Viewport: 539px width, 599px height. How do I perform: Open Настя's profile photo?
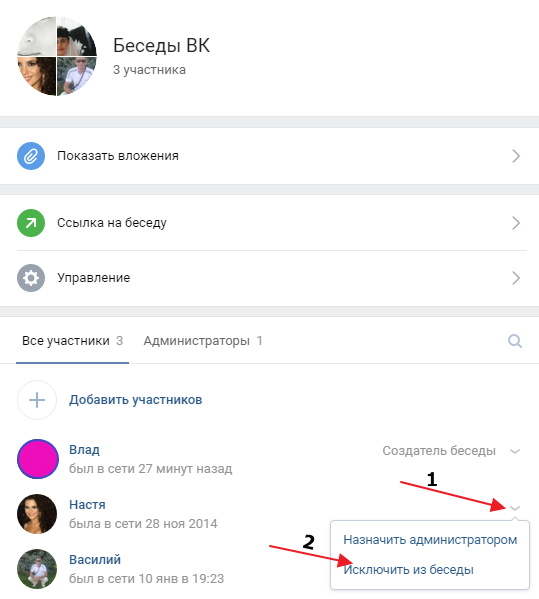[x=37, y=514]
